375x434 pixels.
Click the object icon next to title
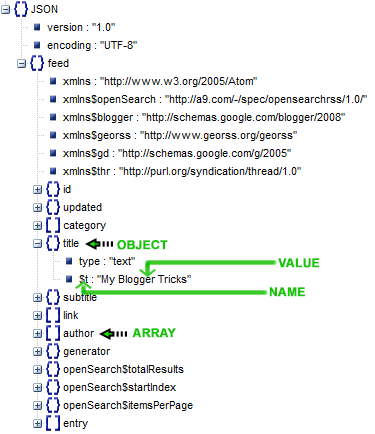[x=53, y=243]
